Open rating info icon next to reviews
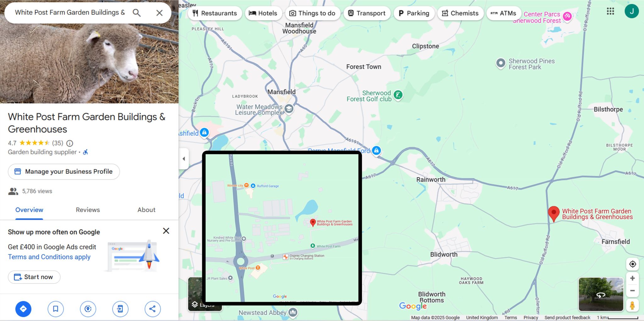 pyautogui.click(x=70, y=143)
